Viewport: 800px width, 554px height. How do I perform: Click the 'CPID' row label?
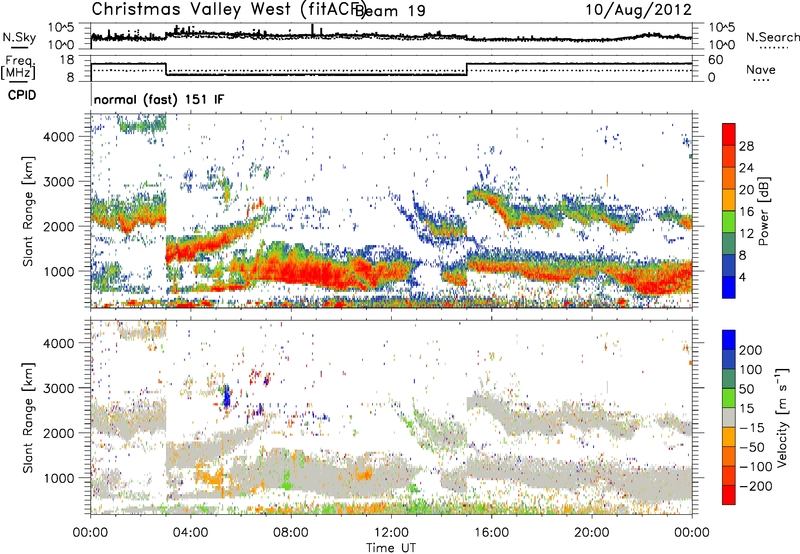coord(22,95)
